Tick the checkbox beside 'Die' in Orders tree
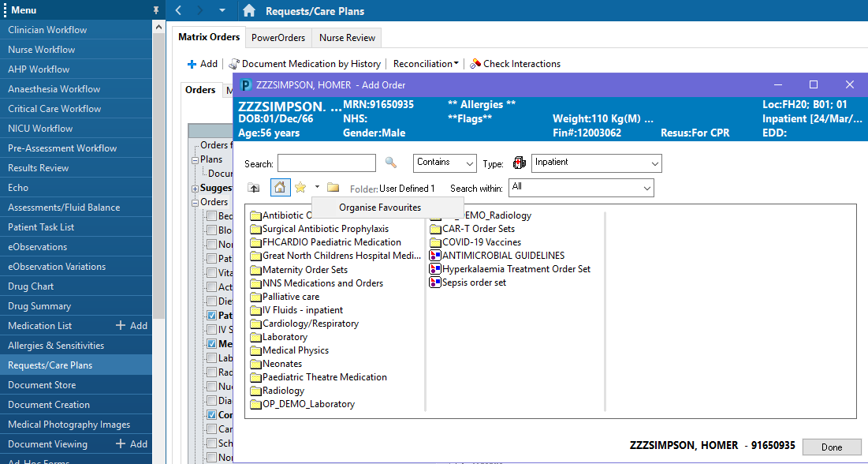The height and width of the screenshot is (464, 868). pos(211,301)
